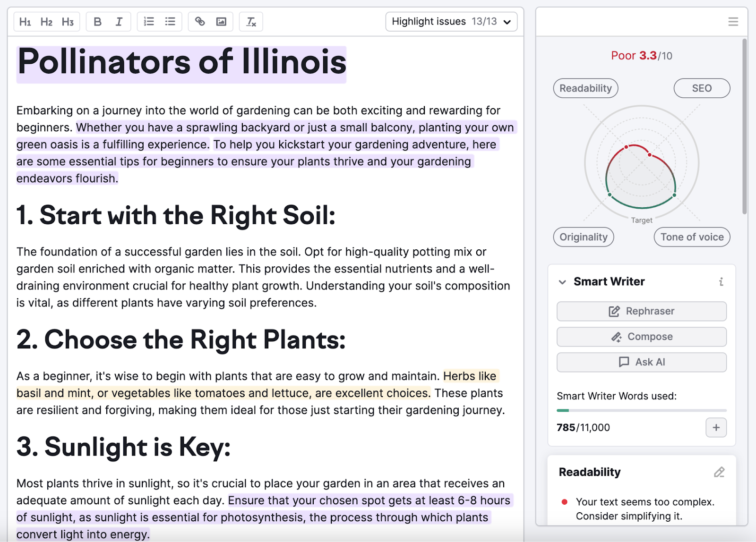Toggle the Readability score filter

click(x=585, y=88)
